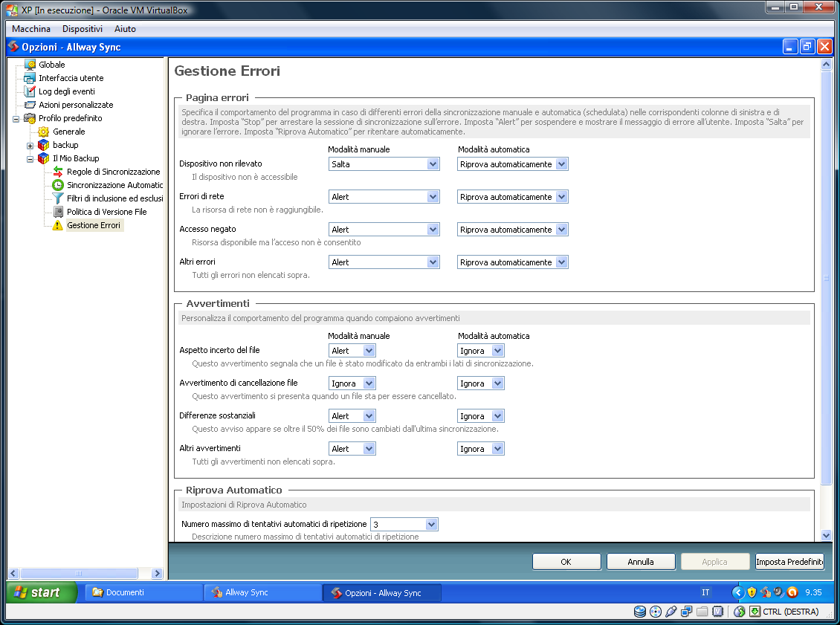
Task: Open the Windows start menu
Action: coord(42,592)
